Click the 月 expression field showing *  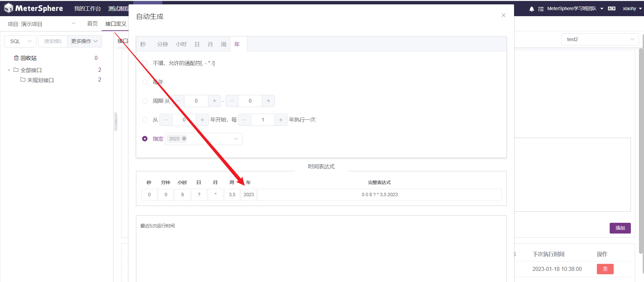[x=215, y=195]
